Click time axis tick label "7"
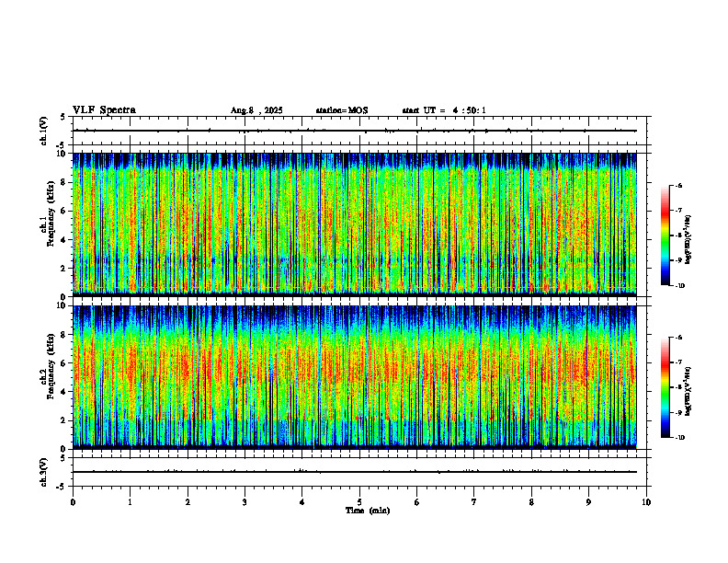Screen dimensions: 728x563 [x=474, y=502]
